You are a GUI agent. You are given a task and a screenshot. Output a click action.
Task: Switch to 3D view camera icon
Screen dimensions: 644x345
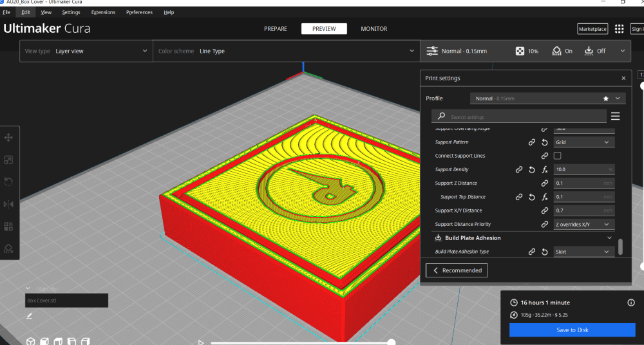(30, 341)
